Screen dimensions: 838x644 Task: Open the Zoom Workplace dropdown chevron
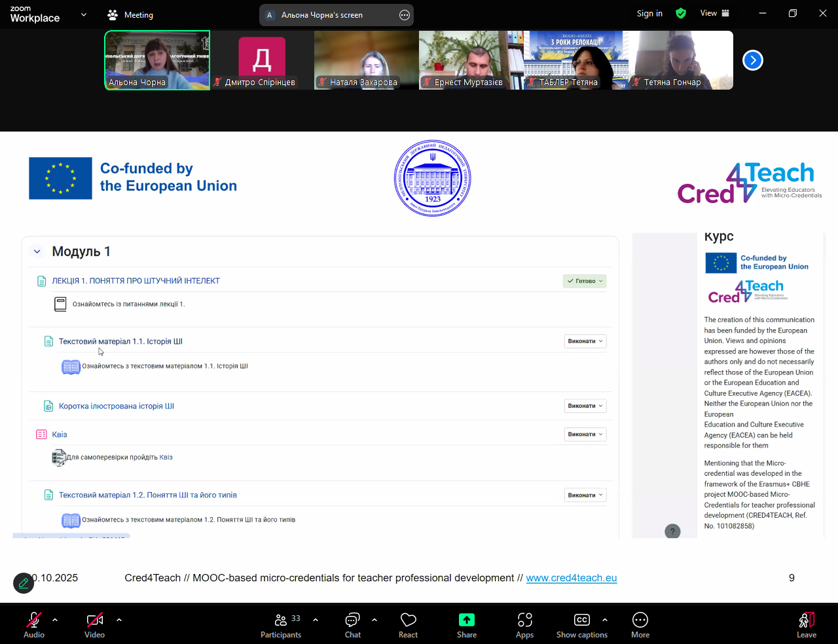pos(84,14)
